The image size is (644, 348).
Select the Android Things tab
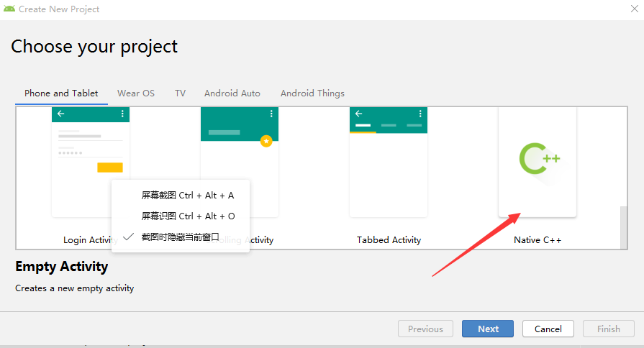pyautogui.click(x=312, y=93)
